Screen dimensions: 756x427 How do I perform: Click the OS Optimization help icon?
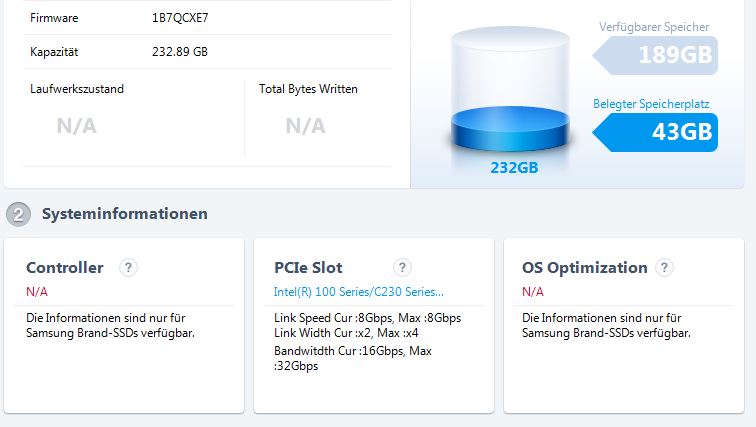pyautogui.click(x=664, y=267)
